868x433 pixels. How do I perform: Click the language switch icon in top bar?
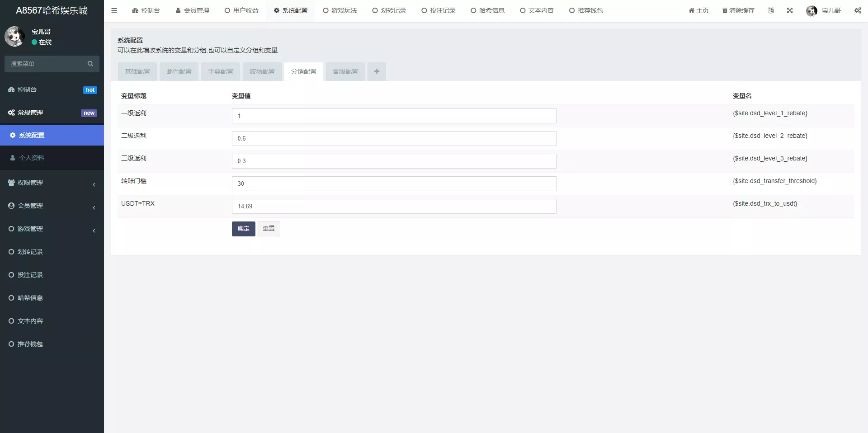[771, 10]
